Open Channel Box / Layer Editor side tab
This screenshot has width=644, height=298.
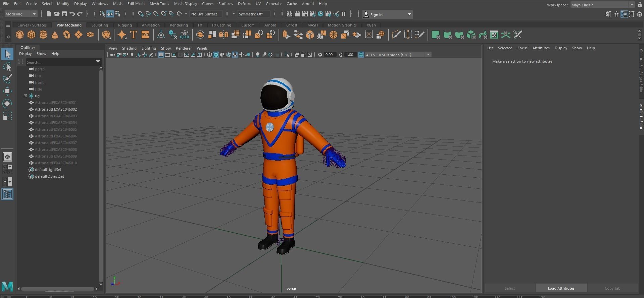click(x=641, y=72)
